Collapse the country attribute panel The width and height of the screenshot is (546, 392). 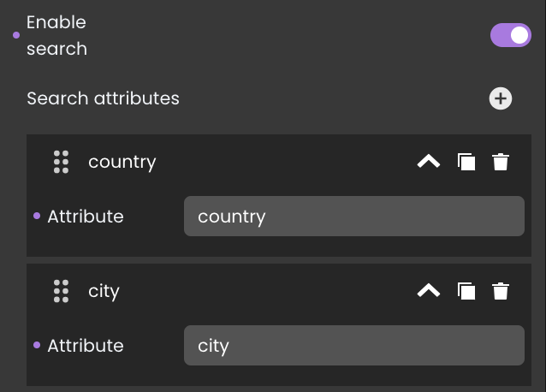click(x=429, y=162)
